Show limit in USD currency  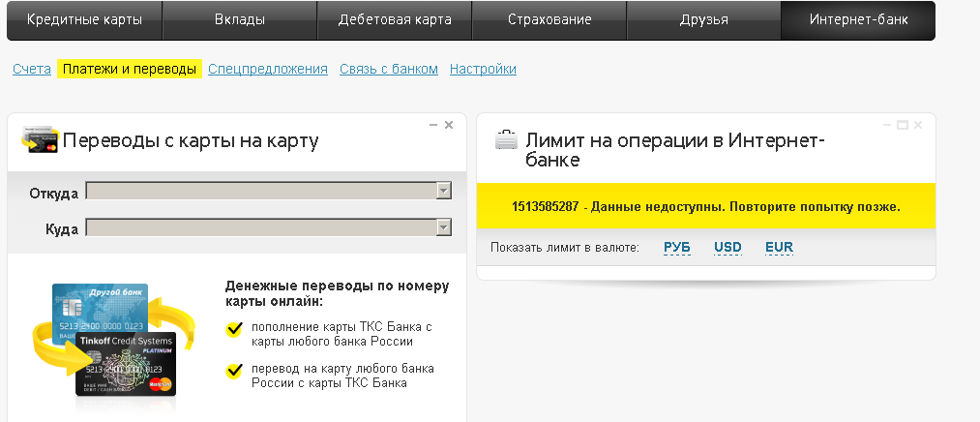pos(728,248)
